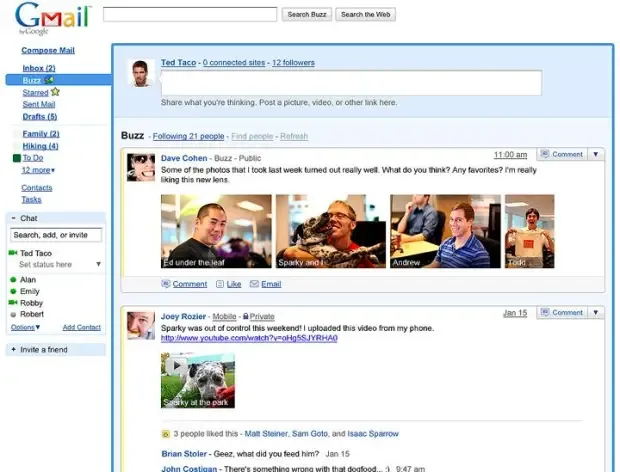Open the Family (2) label
This screenshot has width=620, height=472.
point(41,134)
